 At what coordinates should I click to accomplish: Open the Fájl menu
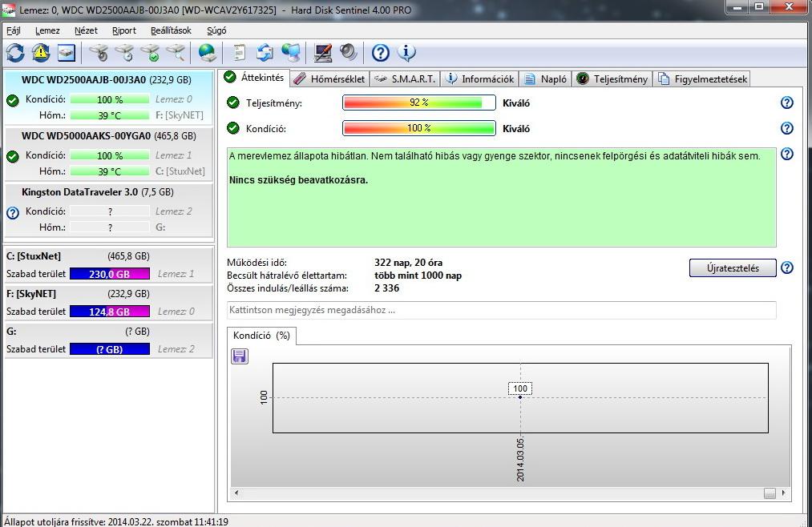tap(14, 30)
